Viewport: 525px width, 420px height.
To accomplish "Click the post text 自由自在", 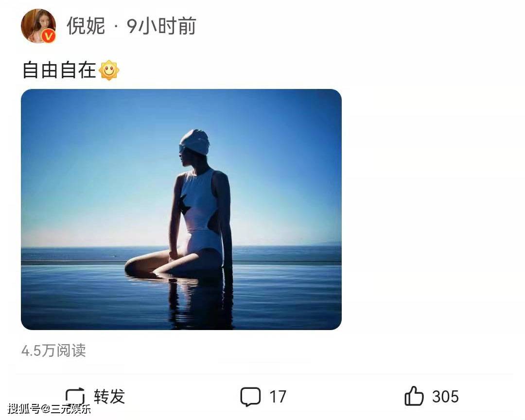I will pos(59,70).
